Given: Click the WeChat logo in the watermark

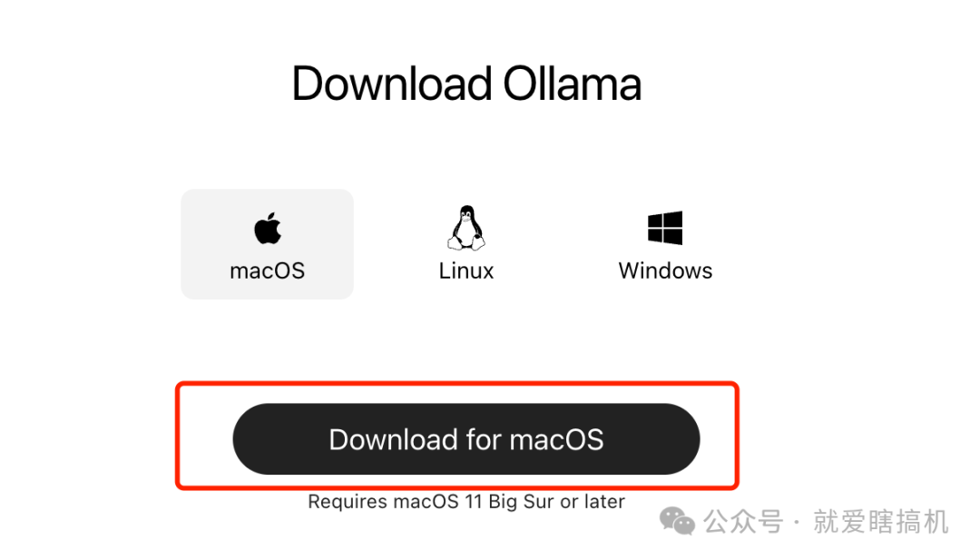Looking at the screenshot, I should point(677,521).
